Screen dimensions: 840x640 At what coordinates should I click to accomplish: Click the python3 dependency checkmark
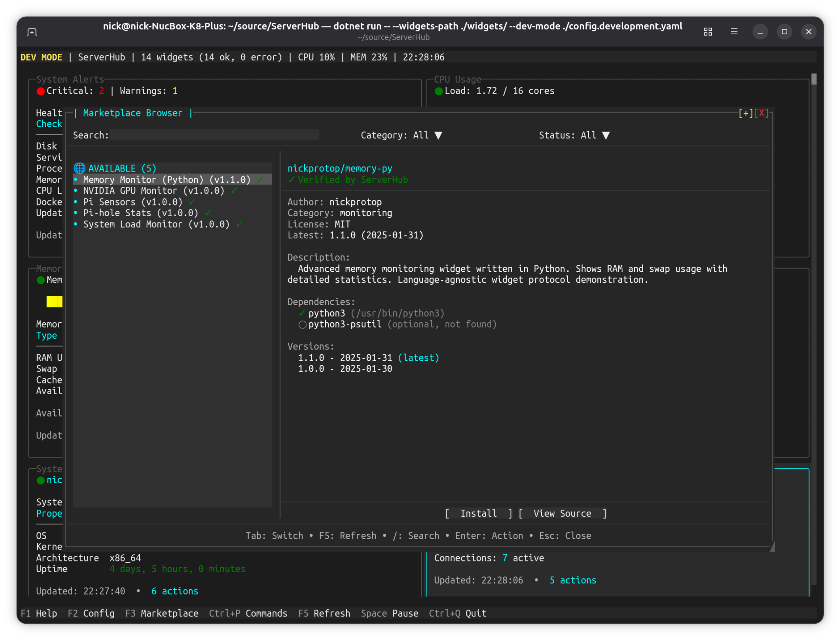pyautogui.click(x=302, y=313)
